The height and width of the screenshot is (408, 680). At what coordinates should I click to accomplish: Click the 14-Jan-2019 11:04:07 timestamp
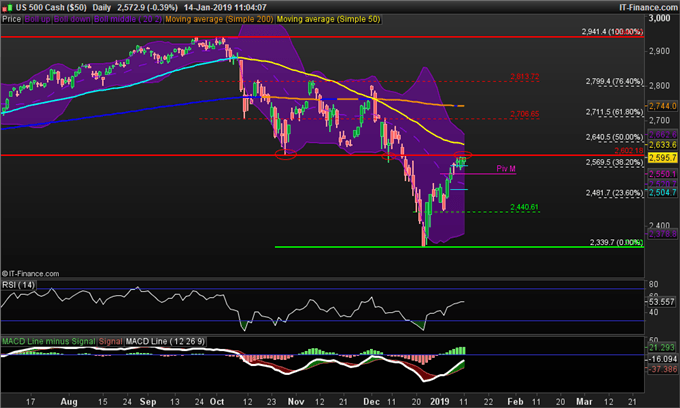[225, 7]
